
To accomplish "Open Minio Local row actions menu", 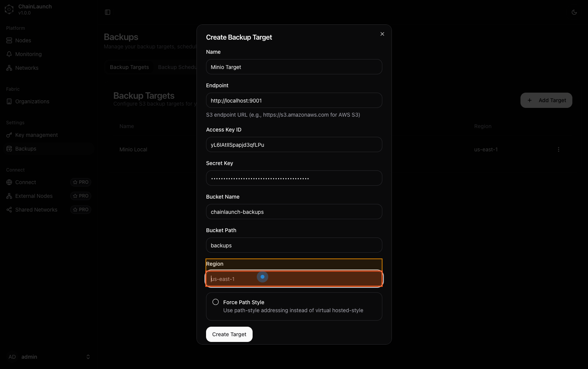I will click(x=558, y=149).
